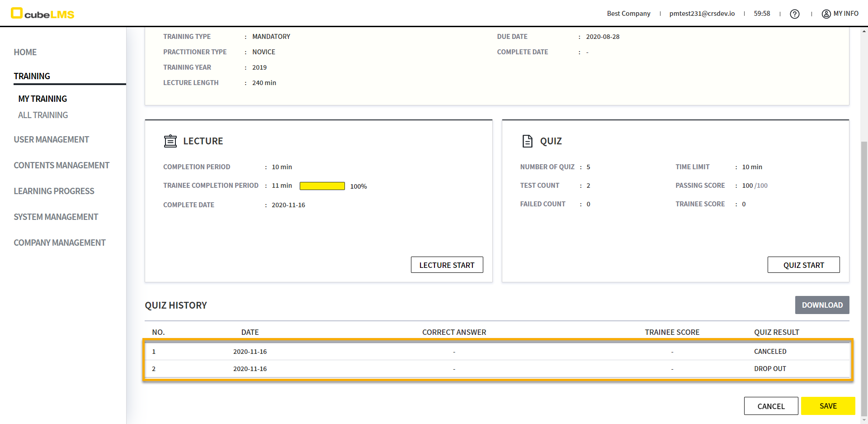Expand the SYSTEM MANAGEMENT menu

[56, 217]
